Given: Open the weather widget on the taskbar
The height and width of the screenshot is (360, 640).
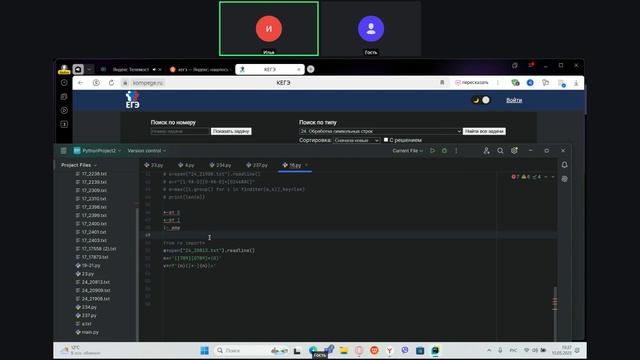Looking at the screenshot, I should [x=80, y=350].
